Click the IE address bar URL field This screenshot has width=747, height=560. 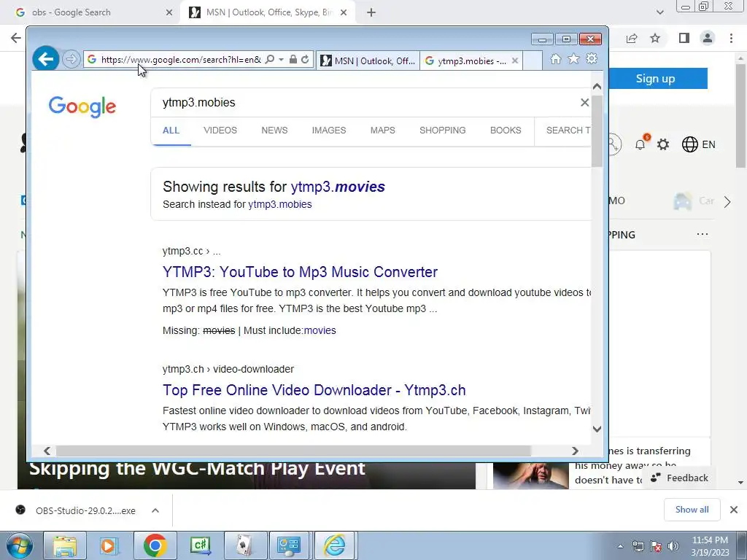[181, 60]
